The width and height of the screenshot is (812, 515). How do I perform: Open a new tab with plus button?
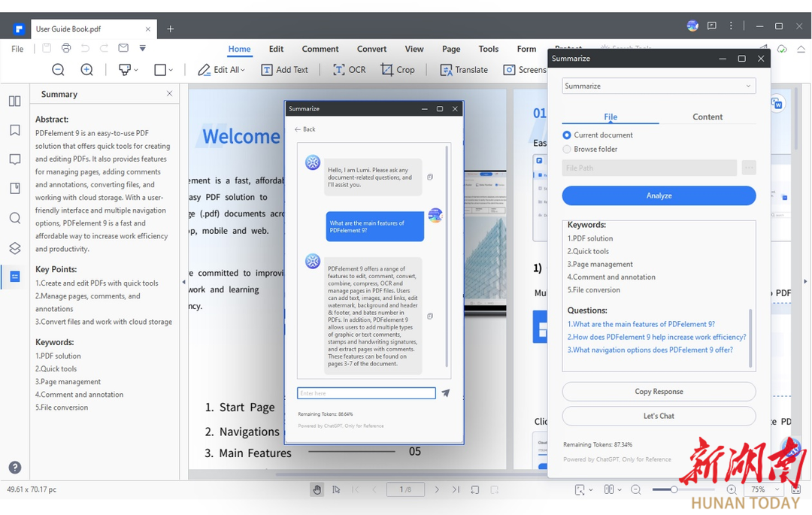coord(171,29)
